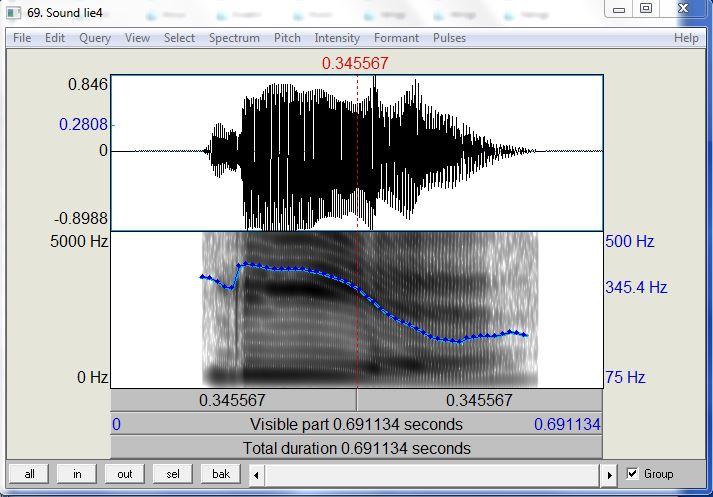Viewport: 713px width, 497px height.
Task: Open the Pitch menu
Action: [x=287, y=38]
